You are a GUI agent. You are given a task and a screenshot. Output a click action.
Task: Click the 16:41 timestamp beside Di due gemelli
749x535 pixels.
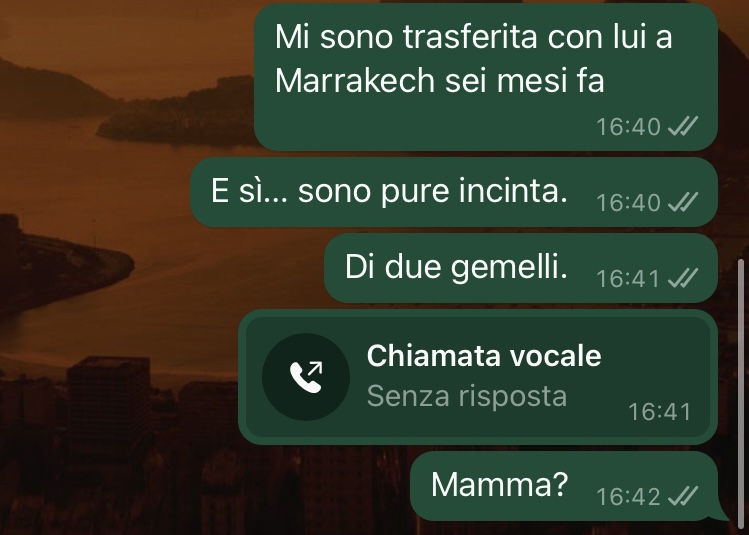click(x=628, y=278)
